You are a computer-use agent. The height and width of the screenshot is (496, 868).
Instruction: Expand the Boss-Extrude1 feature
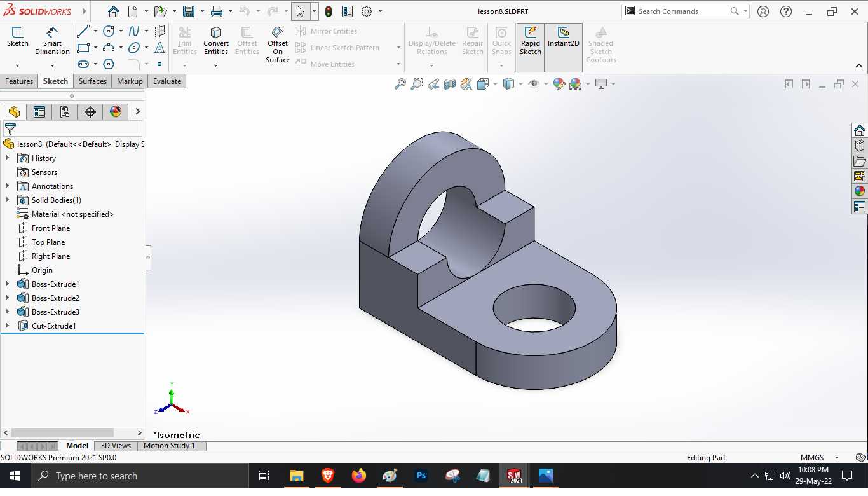(x=8, y=284)
